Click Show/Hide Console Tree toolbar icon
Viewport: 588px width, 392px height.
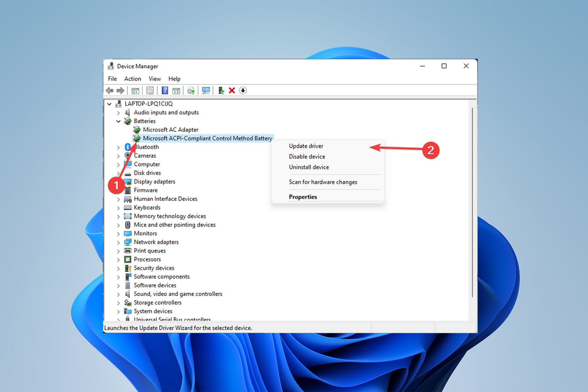point(135,91)
